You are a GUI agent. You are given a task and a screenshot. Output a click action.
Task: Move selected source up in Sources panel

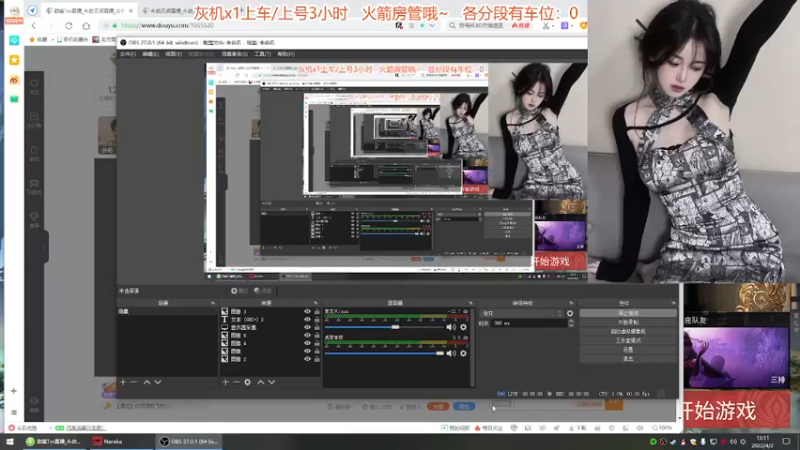261,382
